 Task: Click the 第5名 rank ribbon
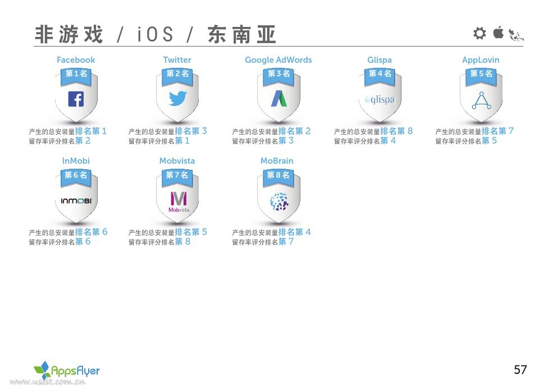pyautogui.click(x=481, y=77)
